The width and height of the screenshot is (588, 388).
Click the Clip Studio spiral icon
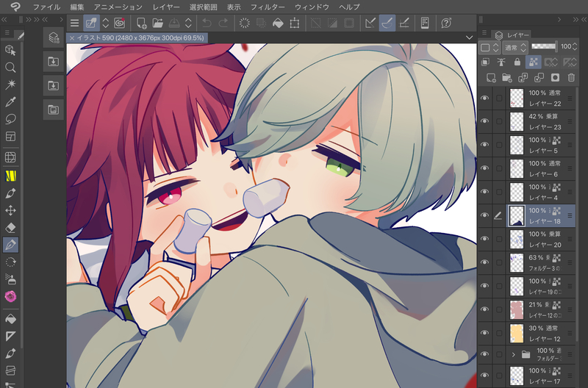120,24
